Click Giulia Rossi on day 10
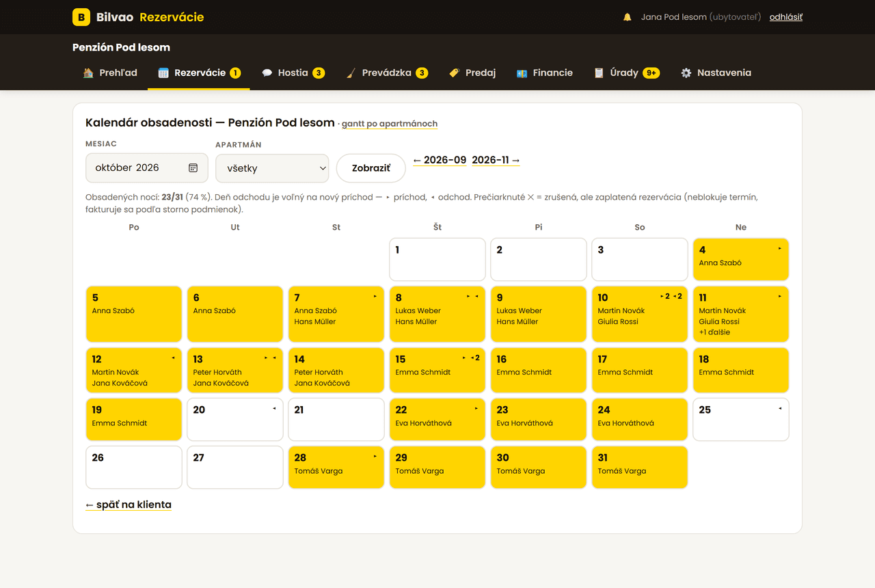This screenshot has height=588, width=875. click(x=618, y=321)
